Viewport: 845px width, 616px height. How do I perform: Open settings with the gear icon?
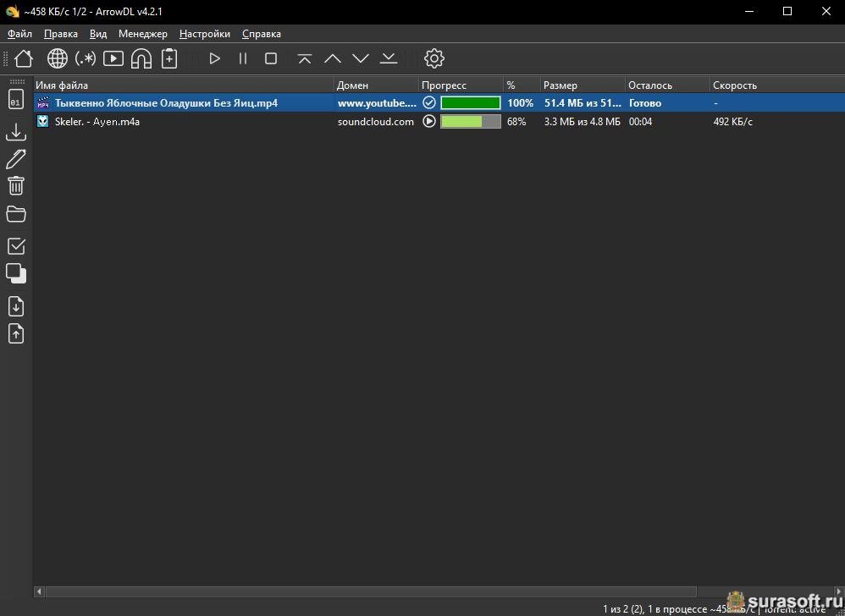(434, 58)
